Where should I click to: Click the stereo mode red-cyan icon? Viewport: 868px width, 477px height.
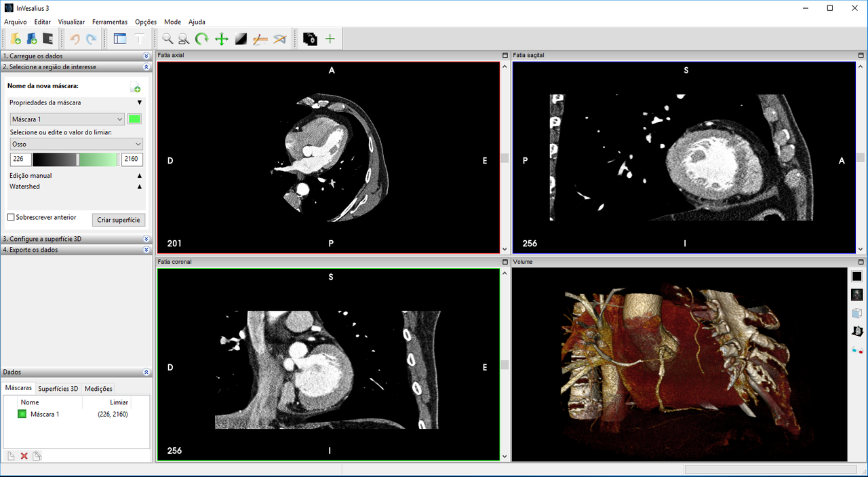[857, 350]
